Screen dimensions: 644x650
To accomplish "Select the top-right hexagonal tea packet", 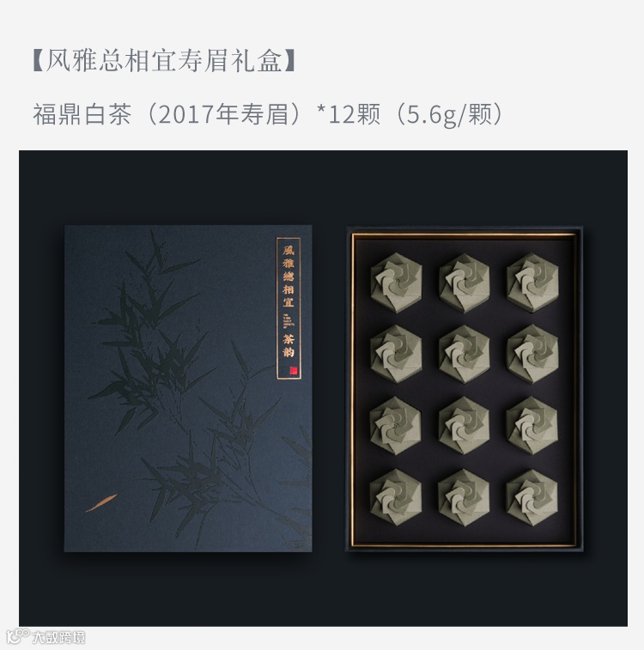I will (532, 282).
